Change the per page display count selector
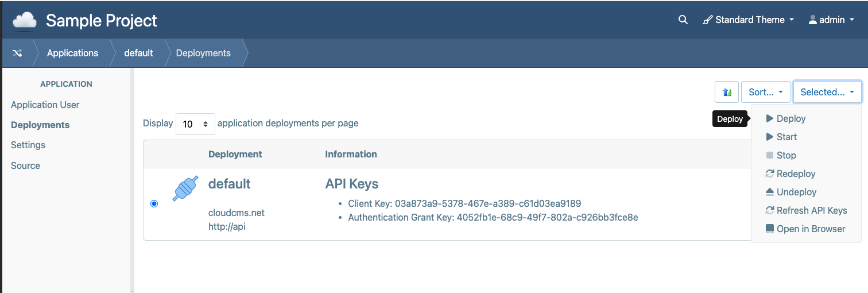This screenshot has width=868, height=293. (195, 124)
